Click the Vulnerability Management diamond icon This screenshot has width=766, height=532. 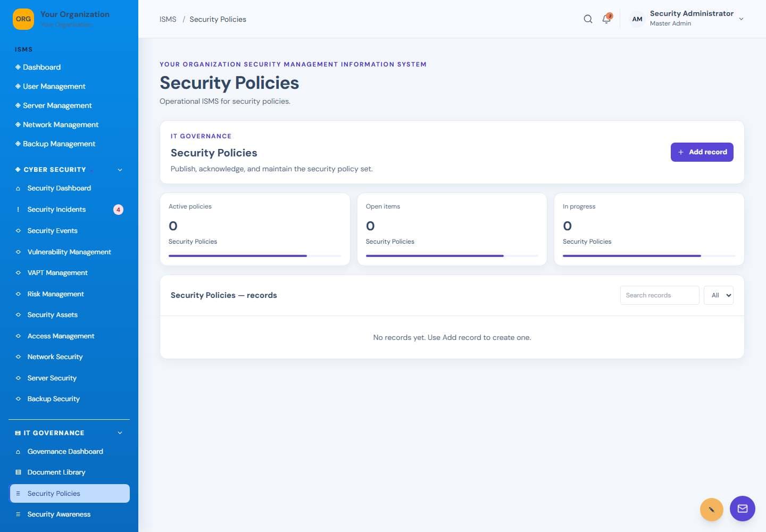[x=18, y=252]
